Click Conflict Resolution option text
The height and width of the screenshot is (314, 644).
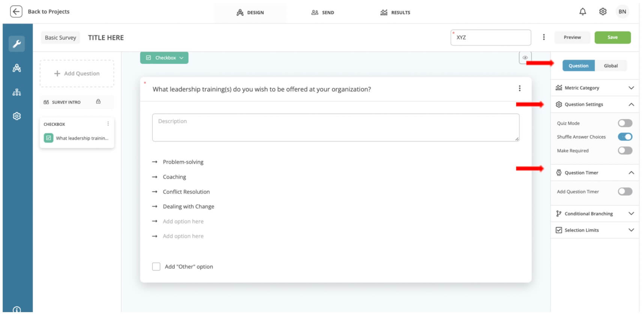(x=186, y=191)
